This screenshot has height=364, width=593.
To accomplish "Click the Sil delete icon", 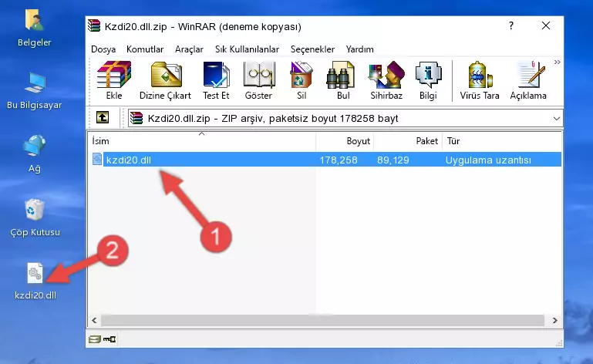I will click(x=301, y=80).
